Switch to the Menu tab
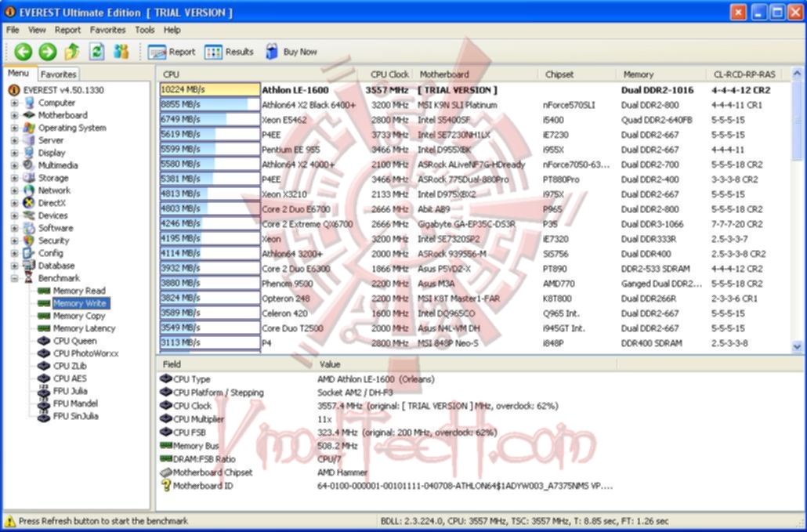Screen dimensions: 807x532 (x=18, y=73)
